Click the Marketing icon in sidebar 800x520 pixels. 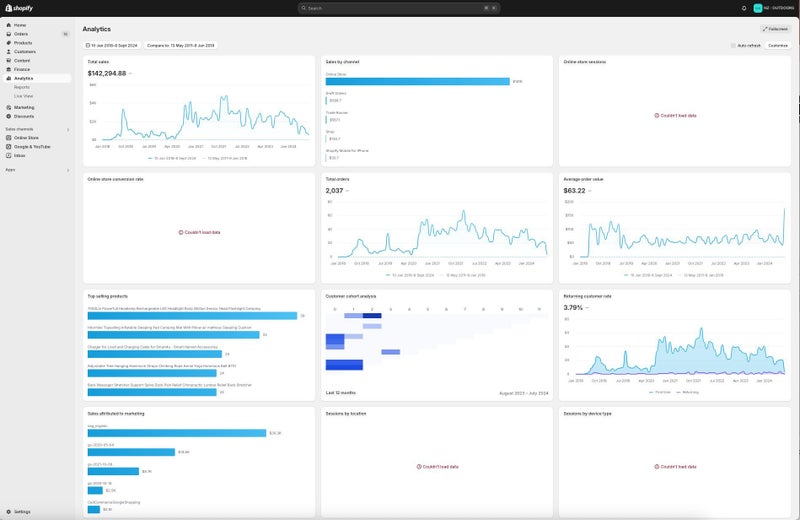click(x=8, y=107)
